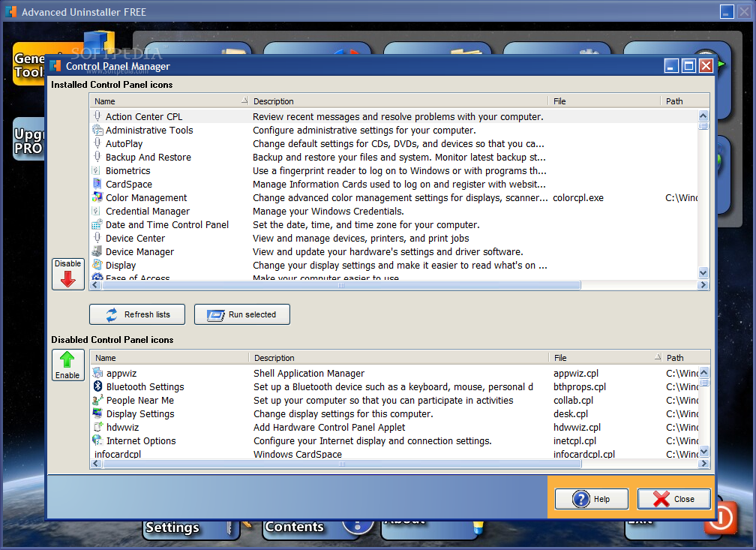Click the CardSpace row icon
Viewport: 756px width, 550px height.
(97, 184)
